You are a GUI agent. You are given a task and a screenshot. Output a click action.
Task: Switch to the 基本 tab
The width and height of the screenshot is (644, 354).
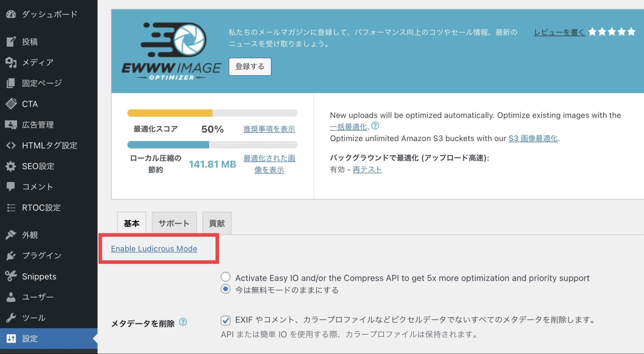pyautogui.click(x=131, y=223)
